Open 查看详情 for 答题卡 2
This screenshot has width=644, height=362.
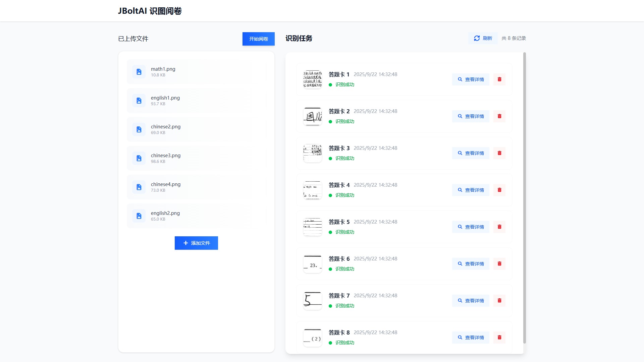(x=471, y=116)
